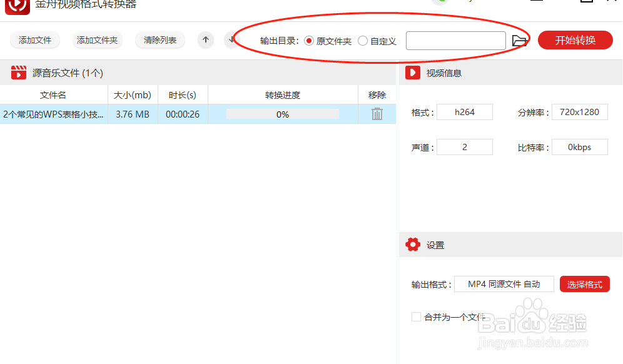Click the 0% conversion progress bar
The width and height of the screenshot is (623, 364).
[282, 114]
